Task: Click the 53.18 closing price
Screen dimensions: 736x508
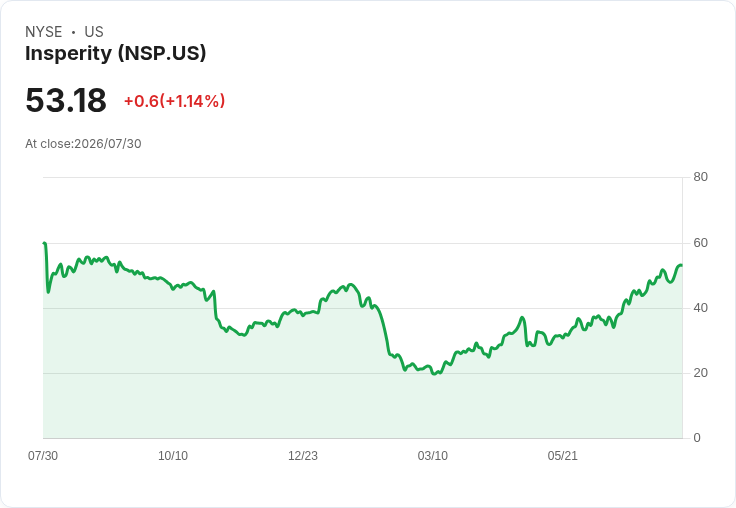Action: [x=66, y=100]
